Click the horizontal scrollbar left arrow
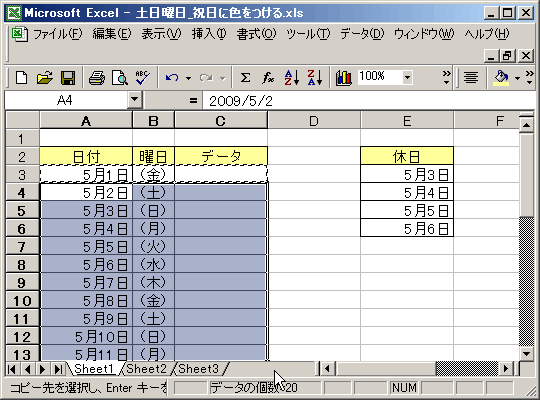The image size is (540, 400). coord(327,369)
